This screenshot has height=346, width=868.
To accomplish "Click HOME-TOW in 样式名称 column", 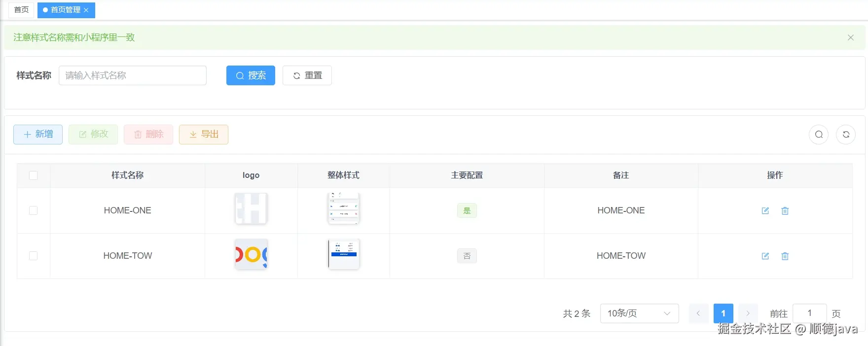I will pos(127,256).
